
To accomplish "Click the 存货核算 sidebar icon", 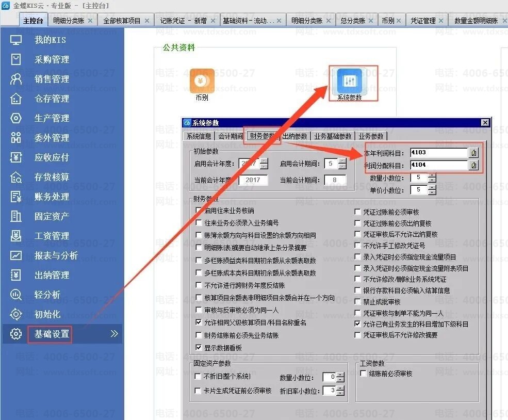I will (x=16, y=177).
